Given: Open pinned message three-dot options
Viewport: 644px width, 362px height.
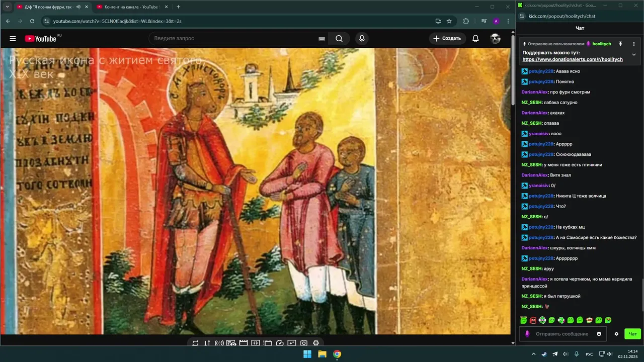Looking at the screenshot, I should (x=634, y=44).
